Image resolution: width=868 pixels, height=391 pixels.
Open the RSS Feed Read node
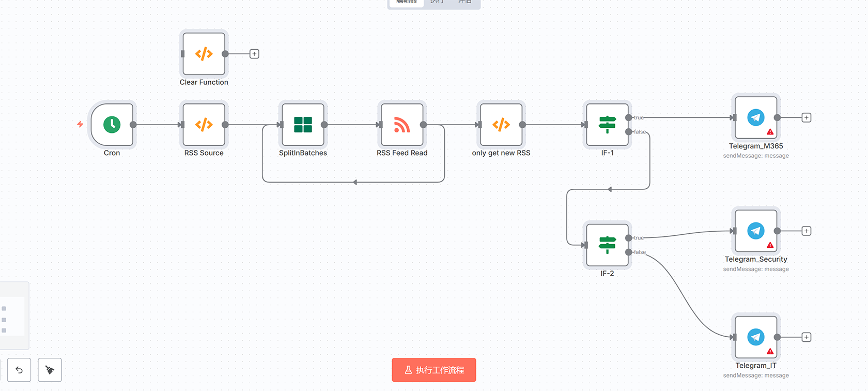402,125
